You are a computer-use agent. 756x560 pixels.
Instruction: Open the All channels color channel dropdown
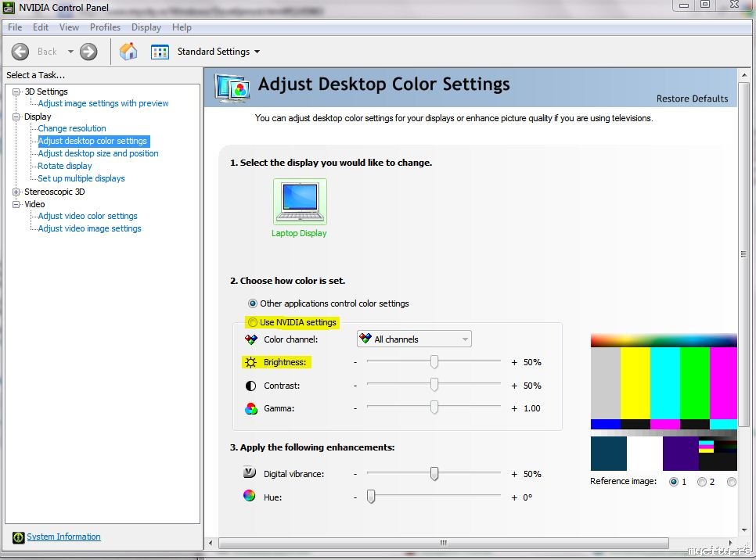414,339
